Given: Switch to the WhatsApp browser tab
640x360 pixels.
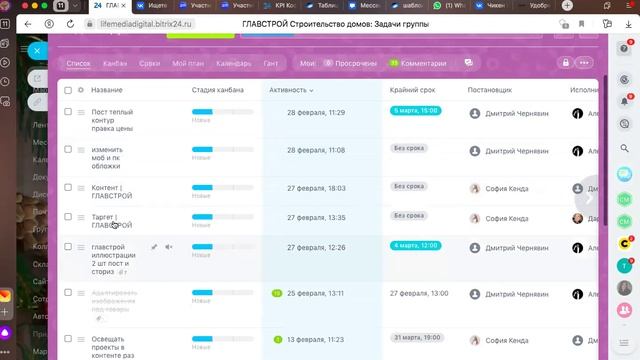Looking at the screenshot, I should [x=449, y=6].
